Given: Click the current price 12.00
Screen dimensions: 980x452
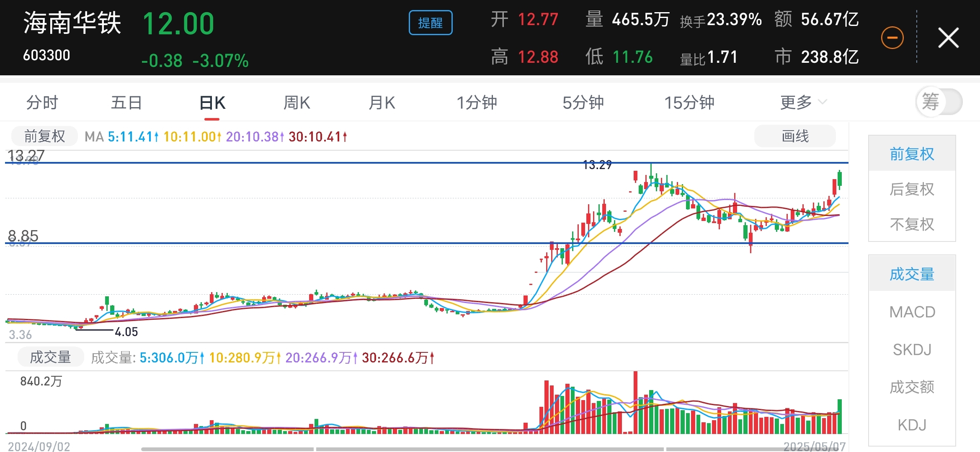Looking at the screenshot, I should pyautogui.click(x=178, y=23).
